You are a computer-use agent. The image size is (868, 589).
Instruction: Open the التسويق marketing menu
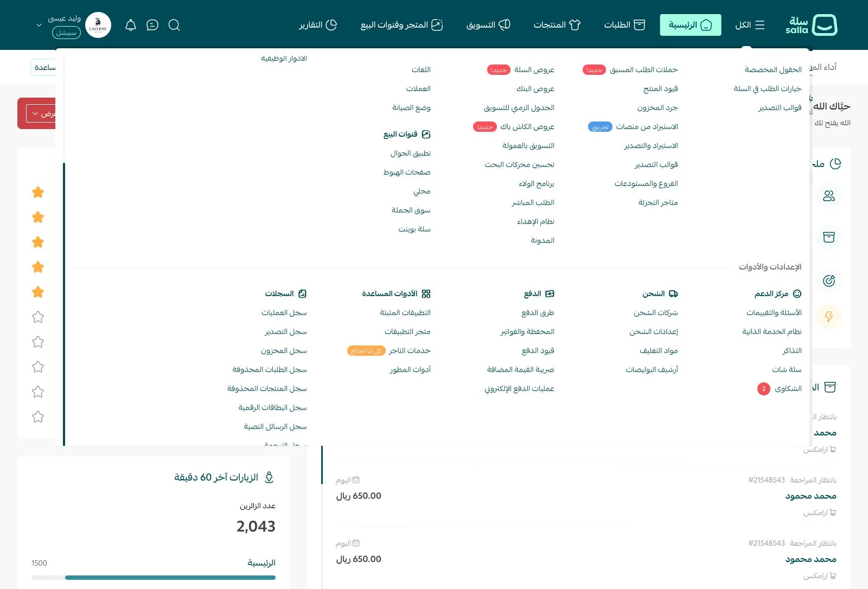[x=488, y=25]
